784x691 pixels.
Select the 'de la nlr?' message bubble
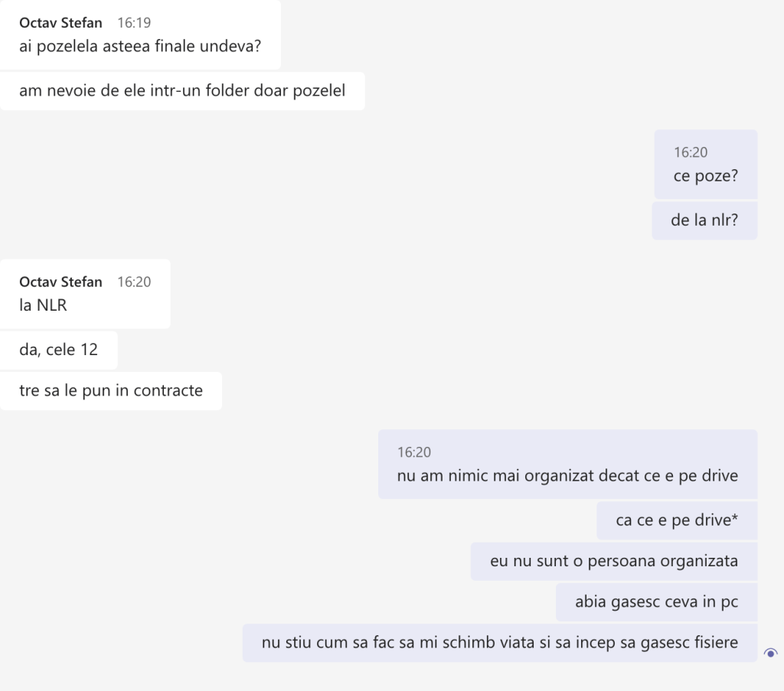[704, 220]
